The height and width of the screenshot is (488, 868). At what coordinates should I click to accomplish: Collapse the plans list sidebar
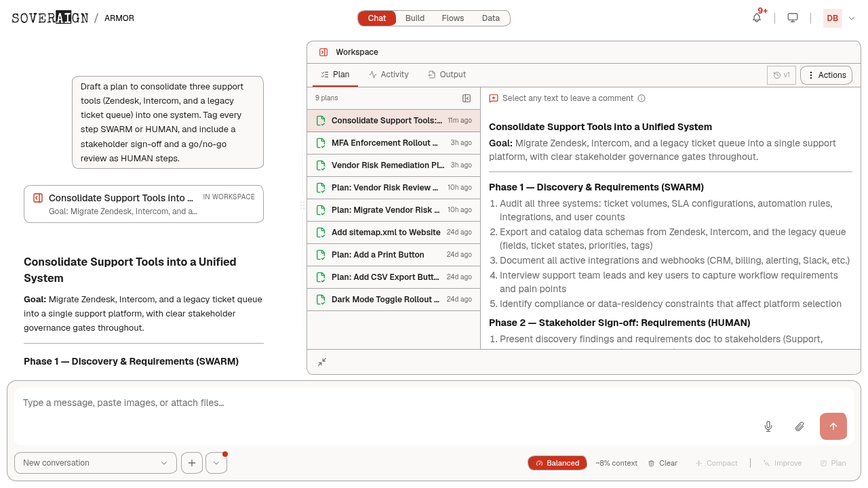(467, 98)
